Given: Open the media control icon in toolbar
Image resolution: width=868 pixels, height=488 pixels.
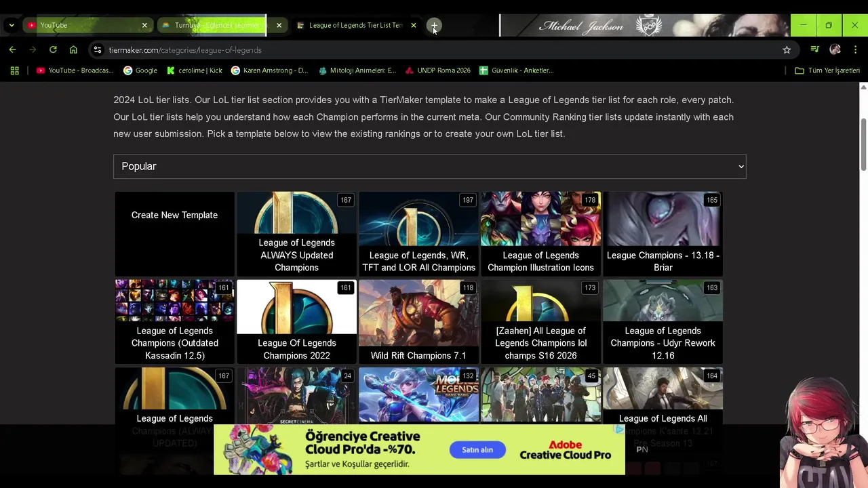Looking at the screenshot, I should tap(814, 49).
